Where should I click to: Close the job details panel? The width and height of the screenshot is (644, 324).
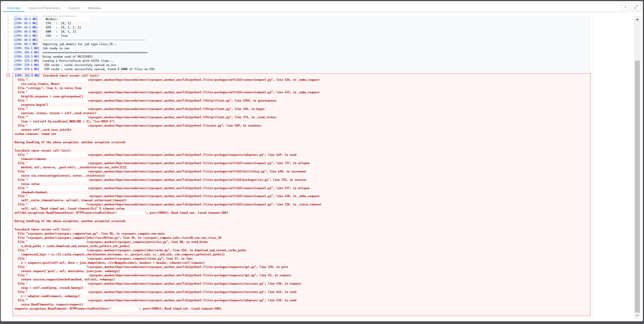(x=625, y=7)
